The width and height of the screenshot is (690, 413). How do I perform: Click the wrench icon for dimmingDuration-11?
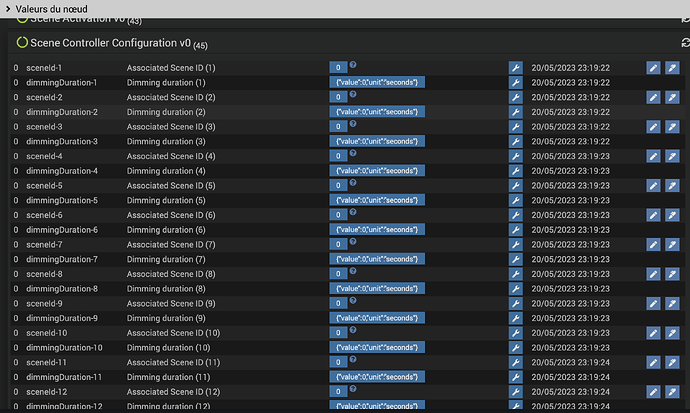tap(515, 377)
